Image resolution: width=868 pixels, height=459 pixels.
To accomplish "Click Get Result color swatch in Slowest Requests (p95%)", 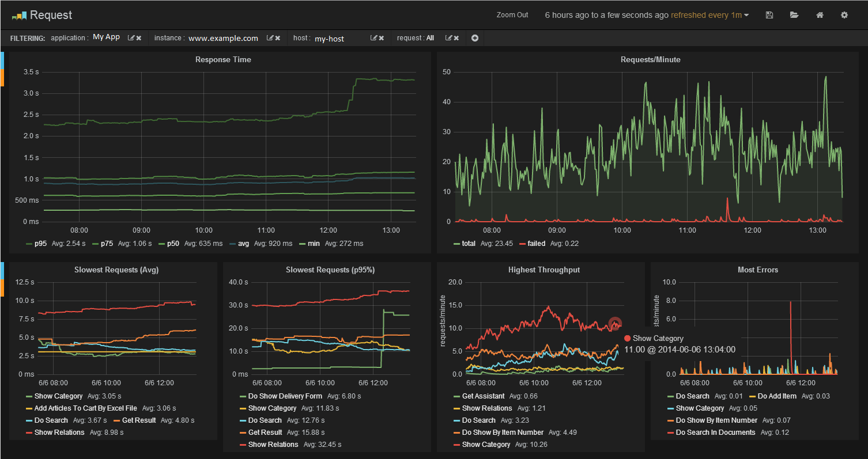I will (243, 433).
